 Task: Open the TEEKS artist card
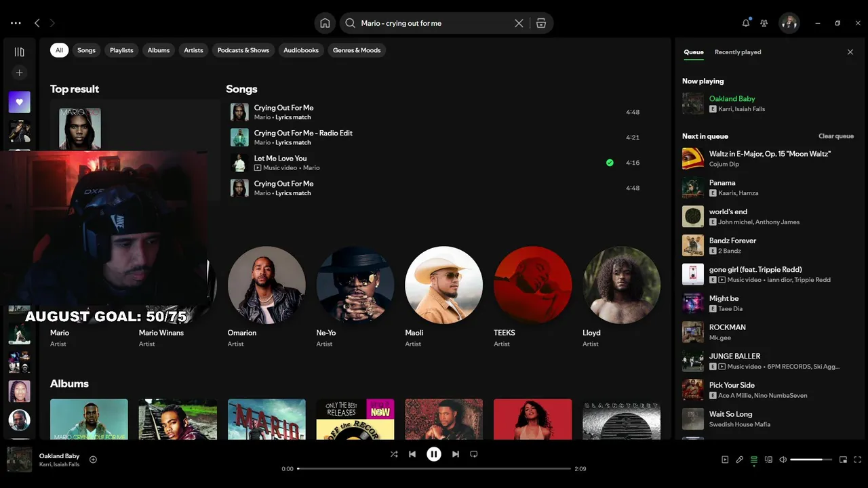click(x=533, y=297)
